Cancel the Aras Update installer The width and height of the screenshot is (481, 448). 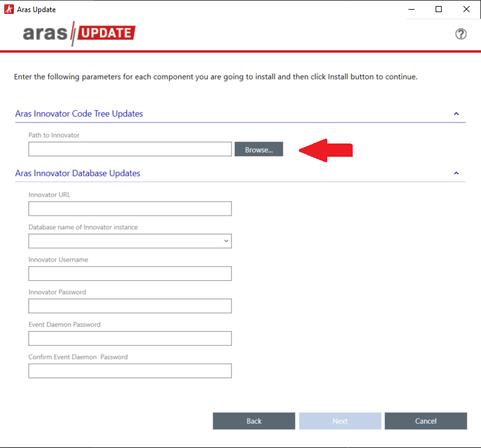click(x=425, y=421)
